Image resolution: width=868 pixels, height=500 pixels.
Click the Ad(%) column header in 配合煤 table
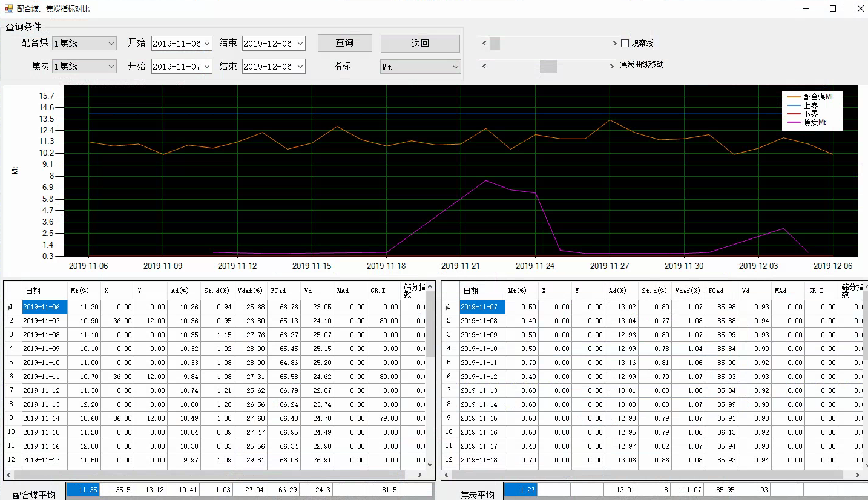(183, 291)
